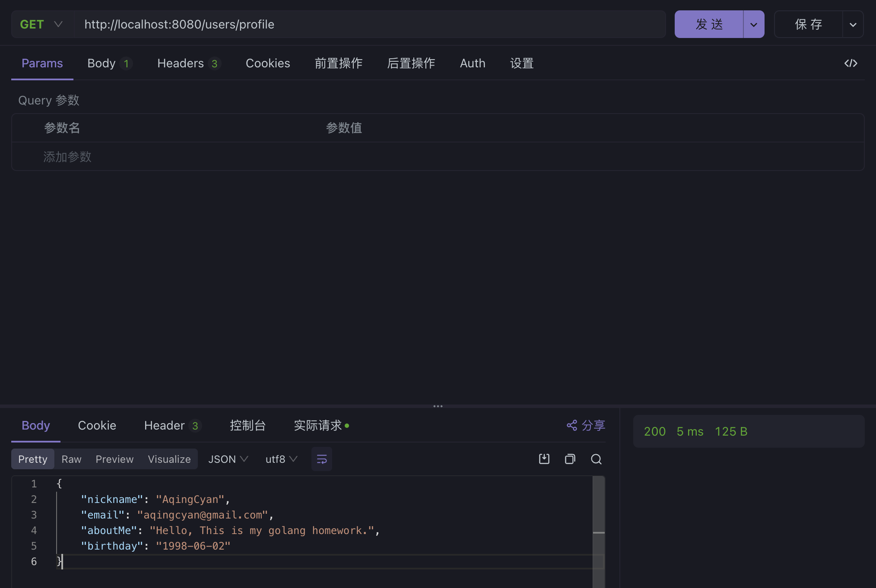This screenshot has width=876, height=588.
Task: Open the request Headers tab
Action: 189,63
